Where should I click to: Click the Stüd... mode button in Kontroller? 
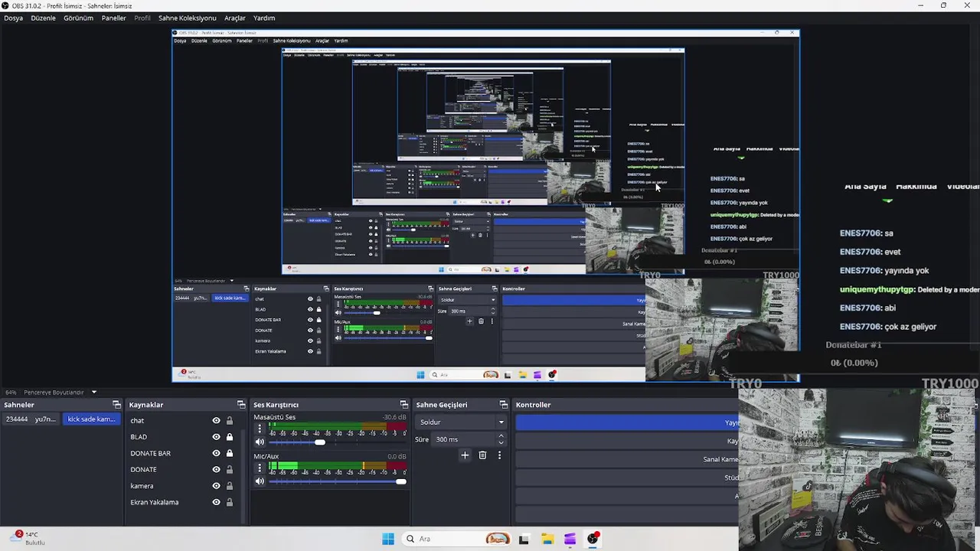coord(628,478)
